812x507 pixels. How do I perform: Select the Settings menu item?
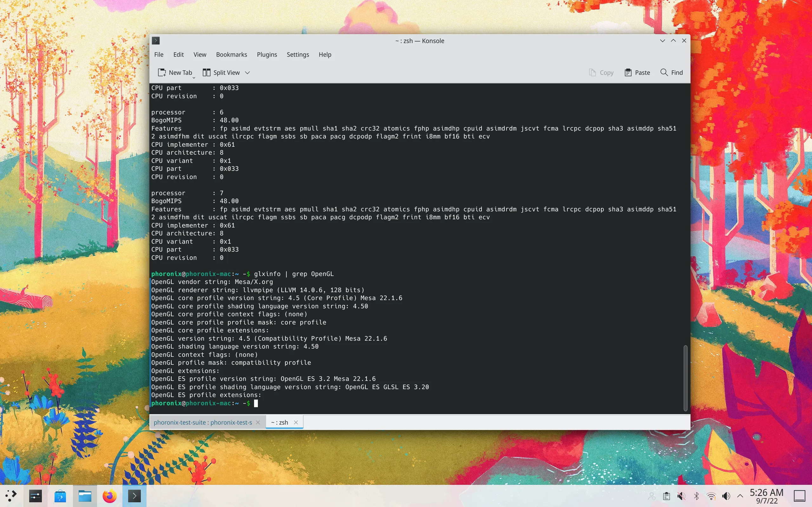click(x=298, y=54)
